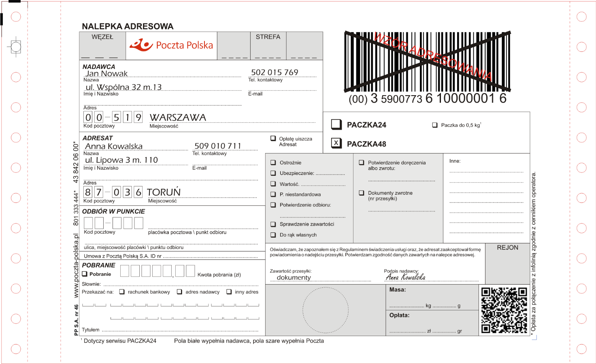Check the PACZKA24 checkbox
Image resolution: width=596 pixels, height=364 pixels.
(x=336, y=124)
